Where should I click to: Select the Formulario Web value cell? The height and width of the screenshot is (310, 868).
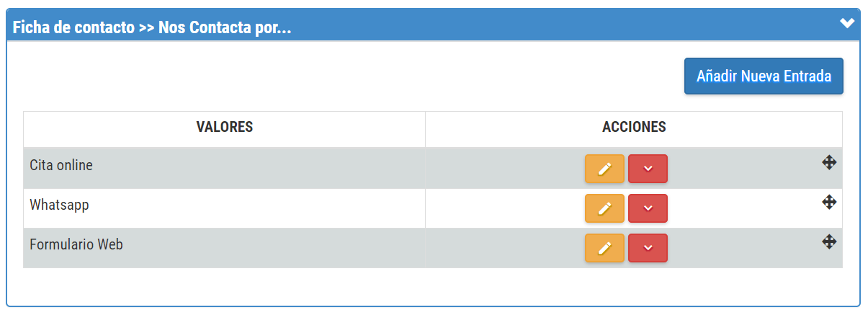point(225,248)
